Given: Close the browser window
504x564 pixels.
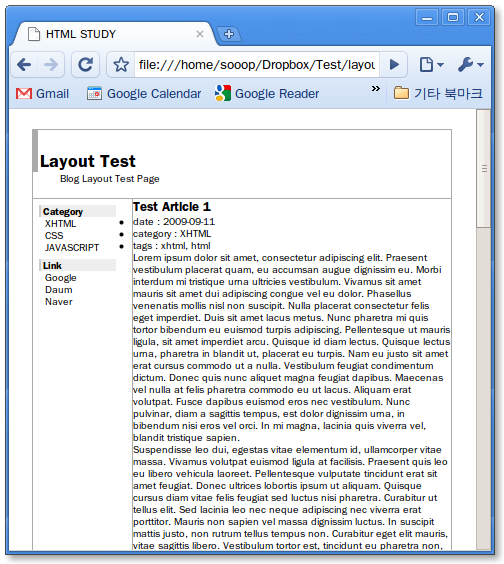Looking at the screenshot, I should click(x=479, y=17).
